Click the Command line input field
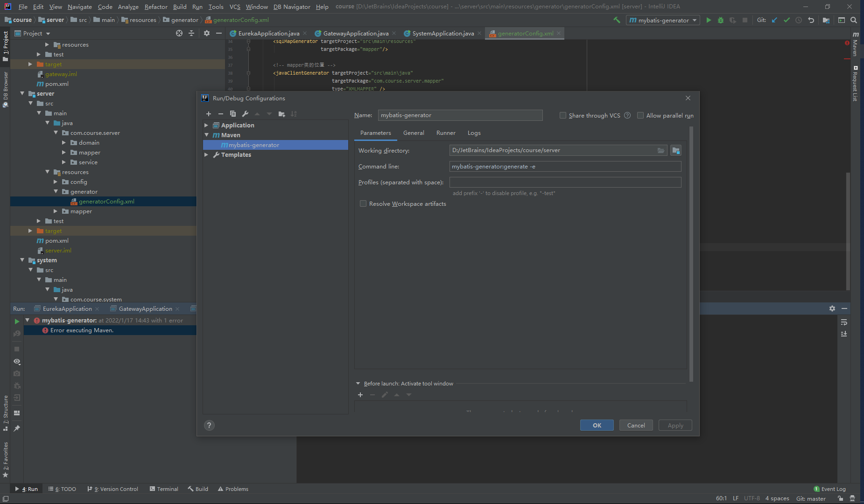Image resolution: width=864 pixels, height=504 pixels. [565, 167]
